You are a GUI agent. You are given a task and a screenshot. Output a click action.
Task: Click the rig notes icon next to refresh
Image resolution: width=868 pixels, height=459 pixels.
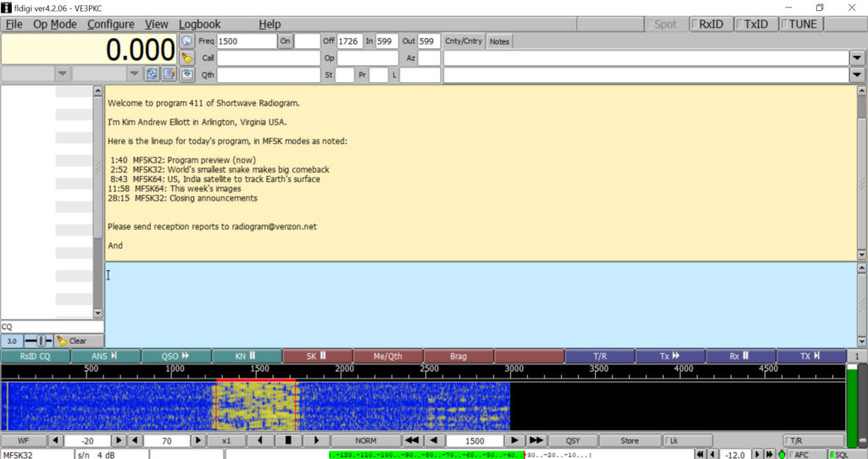pos(169,74)
